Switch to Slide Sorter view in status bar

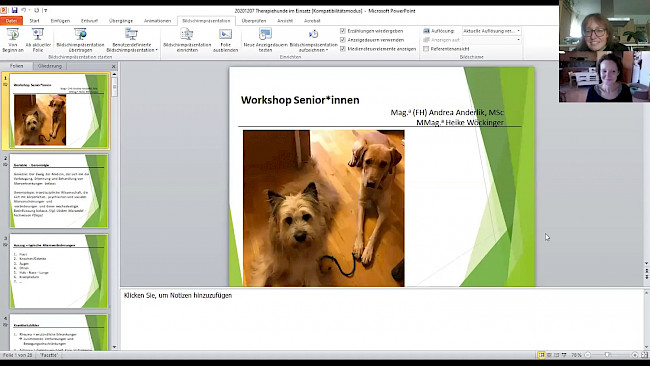coord(549,355)
